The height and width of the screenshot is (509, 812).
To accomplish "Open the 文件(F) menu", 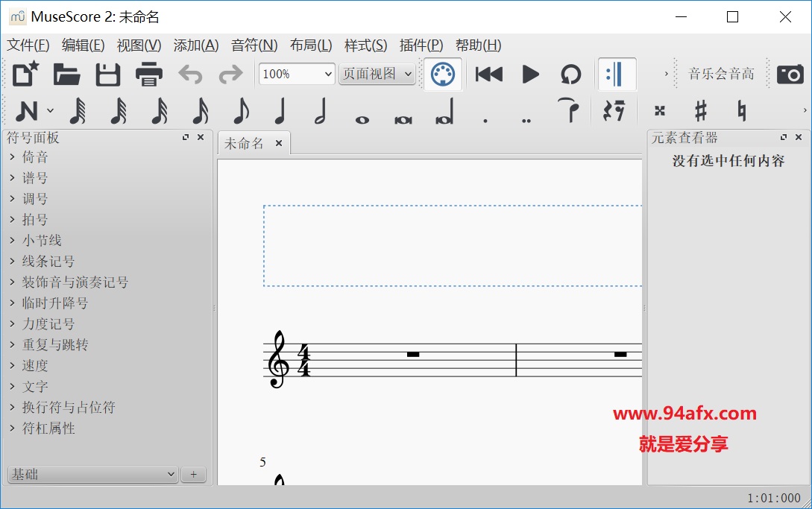I will click(x=28, y=45).
